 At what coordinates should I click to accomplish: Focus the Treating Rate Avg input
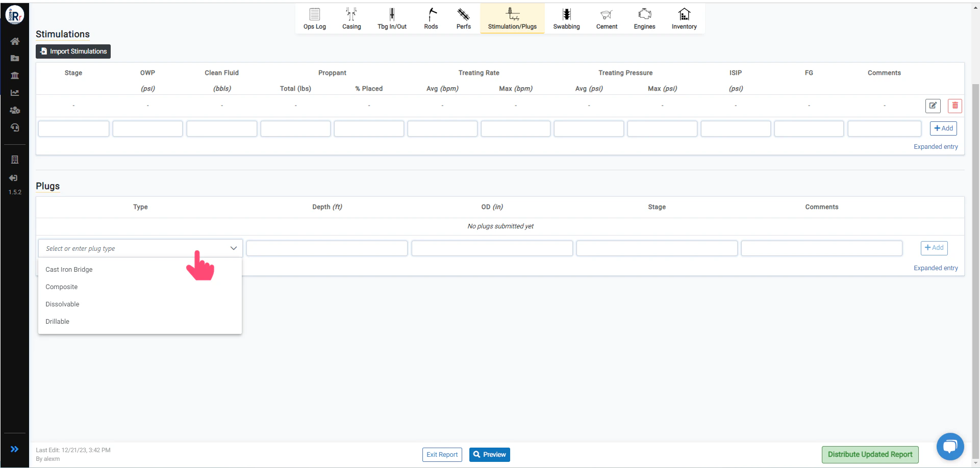point(442,128)
